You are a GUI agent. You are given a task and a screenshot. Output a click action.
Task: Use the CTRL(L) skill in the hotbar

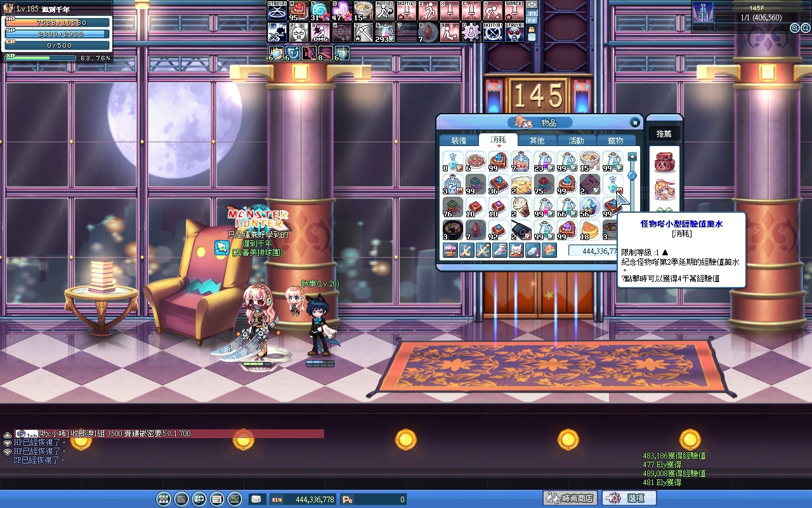[x=277, y=11]
